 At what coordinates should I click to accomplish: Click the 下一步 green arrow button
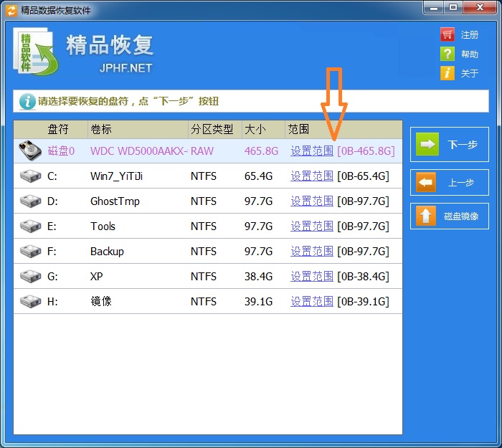(x=449, y=144)
